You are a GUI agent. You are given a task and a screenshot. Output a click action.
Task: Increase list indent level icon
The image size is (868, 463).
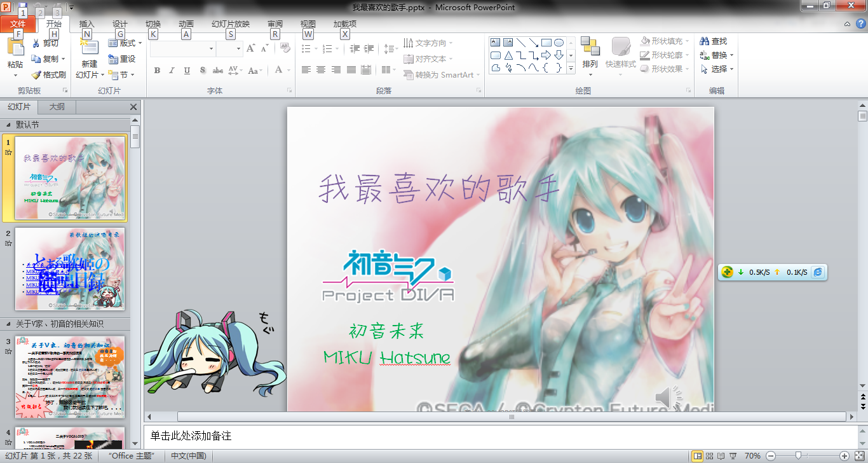coord(370,48)
